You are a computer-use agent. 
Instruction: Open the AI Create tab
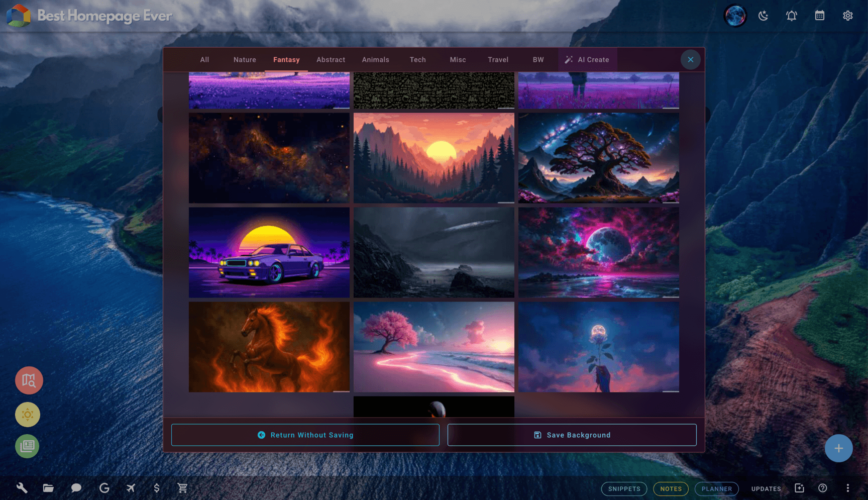(x=587, y=59)
